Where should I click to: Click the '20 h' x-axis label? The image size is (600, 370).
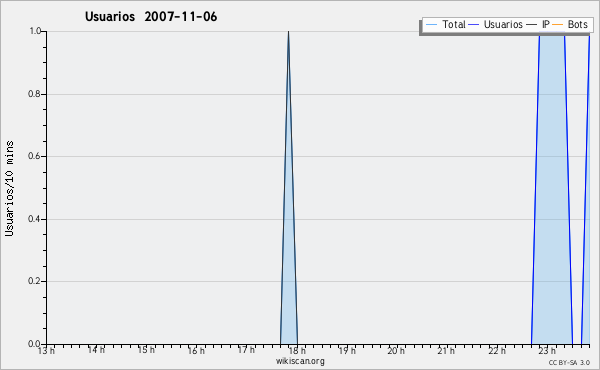pos(396,350)
